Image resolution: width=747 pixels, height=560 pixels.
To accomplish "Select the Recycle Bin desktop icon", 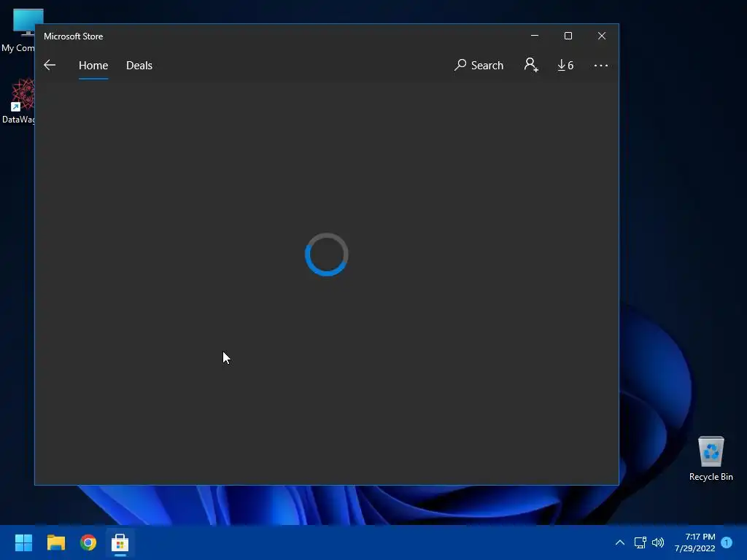I will pos(711,459).
